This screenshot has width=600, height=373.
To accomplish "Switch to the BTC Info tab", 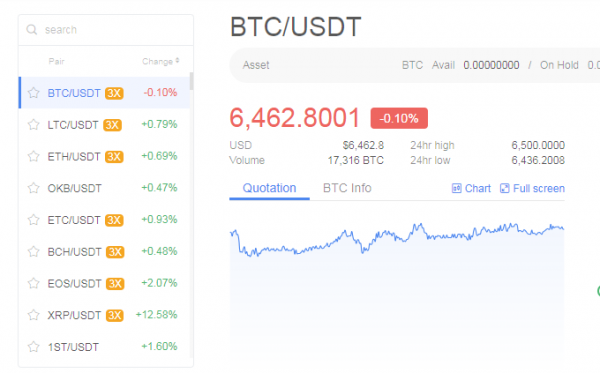I will pos(347,188).
